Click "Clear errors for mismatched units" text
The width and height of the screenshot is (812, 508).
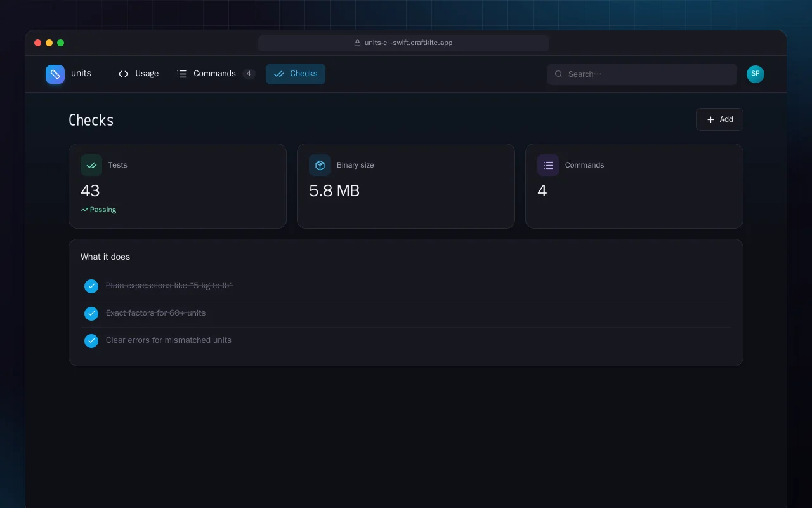[169, 340]
